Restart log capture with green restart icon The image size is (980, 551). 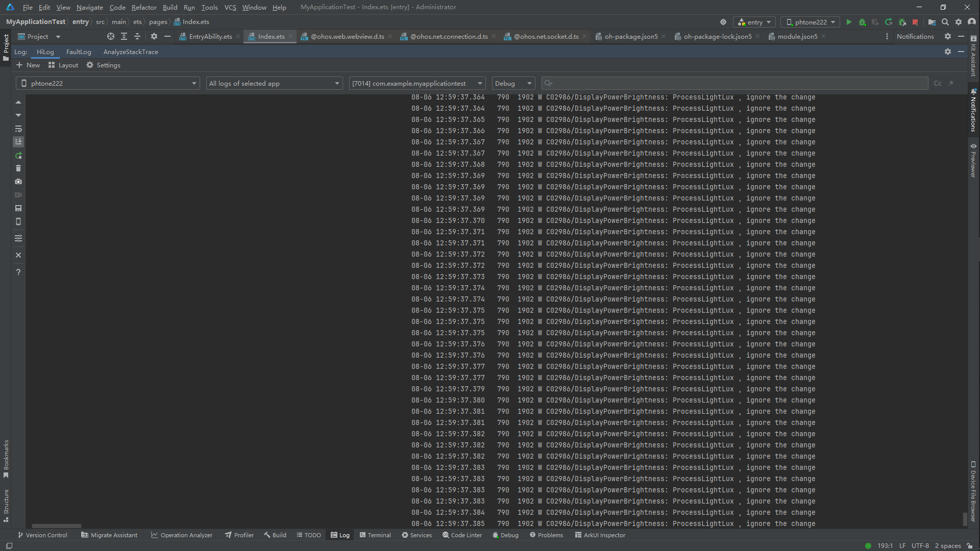point(18,155)
